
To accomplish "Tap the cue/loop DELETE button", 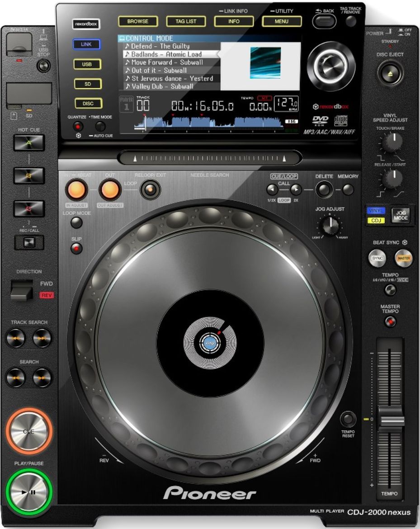I will point(324,189).
